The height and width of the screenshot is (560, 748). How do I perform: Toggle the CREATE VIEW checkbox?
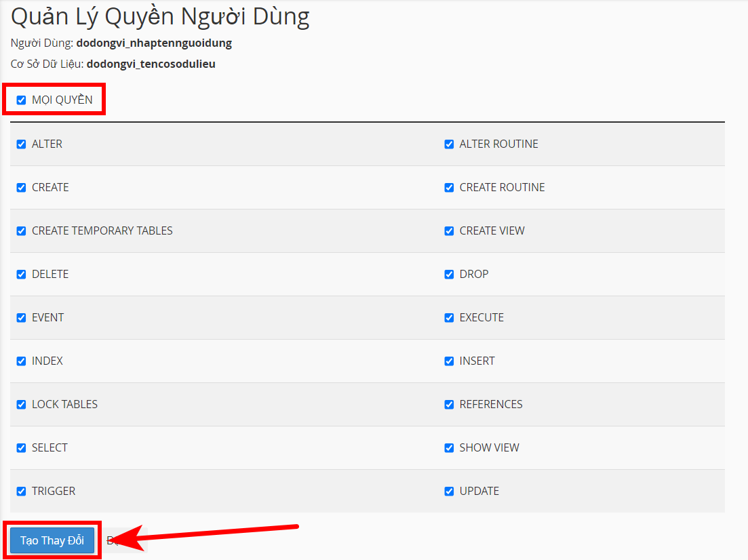point(449,231)
